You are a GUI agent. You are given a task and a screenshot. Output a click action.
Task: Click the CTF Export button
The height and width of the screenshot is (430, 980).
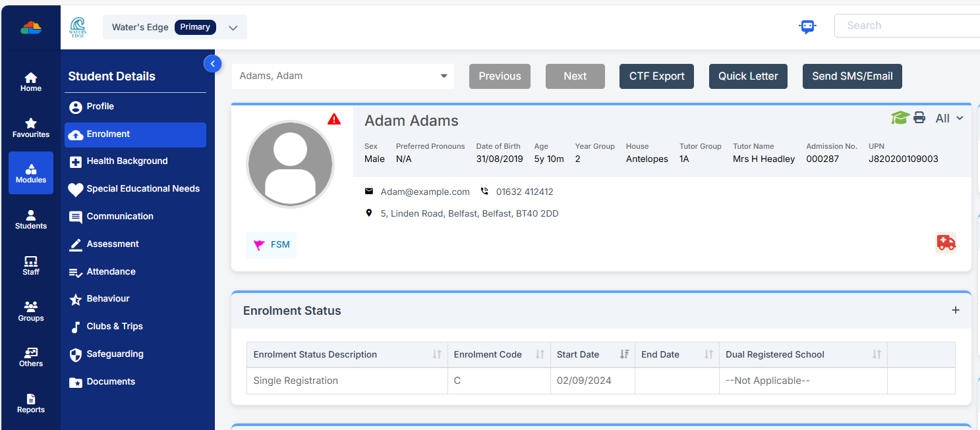657,76
